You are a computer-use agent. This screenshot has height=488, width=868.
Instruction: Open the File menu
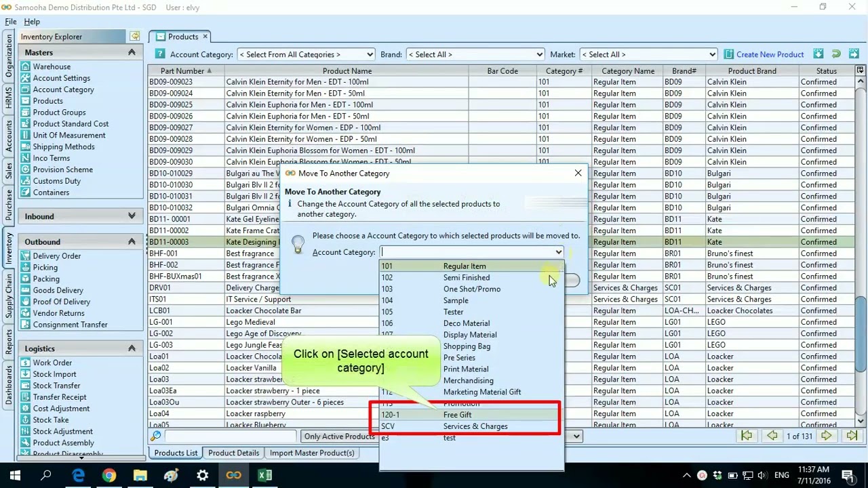pyautogui.click(x=11, y=22)
